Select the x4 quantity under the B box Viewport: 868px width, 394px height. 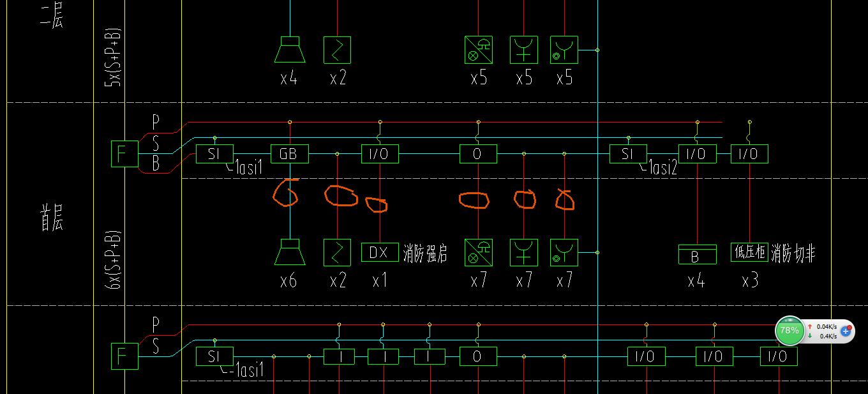(x=696, y=280)
